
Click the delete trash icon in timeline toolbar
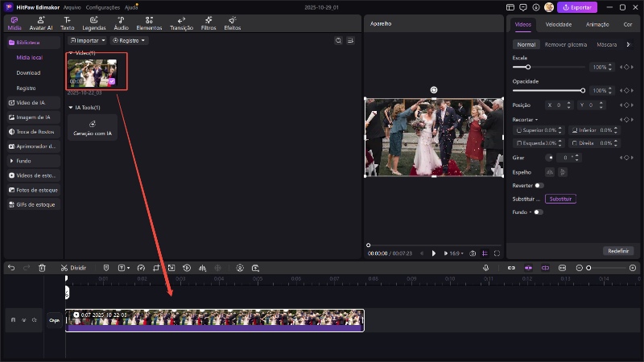tap(42, 267)
